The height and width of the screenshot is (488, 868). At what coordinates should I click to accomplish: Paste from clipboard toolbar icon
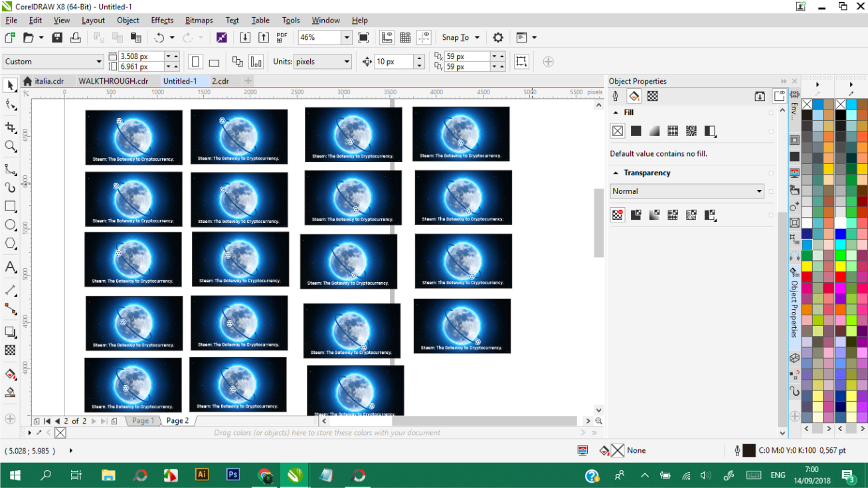tap(135, 38)
